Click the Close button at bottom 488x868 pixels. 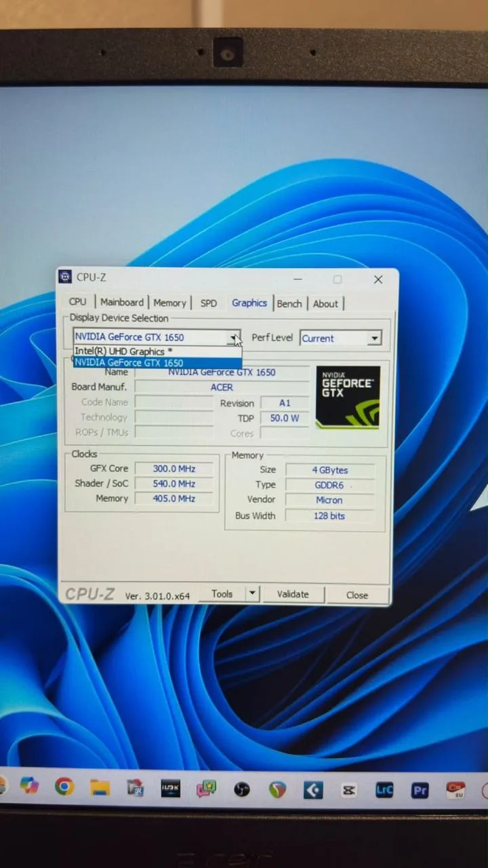pos(357,595)
